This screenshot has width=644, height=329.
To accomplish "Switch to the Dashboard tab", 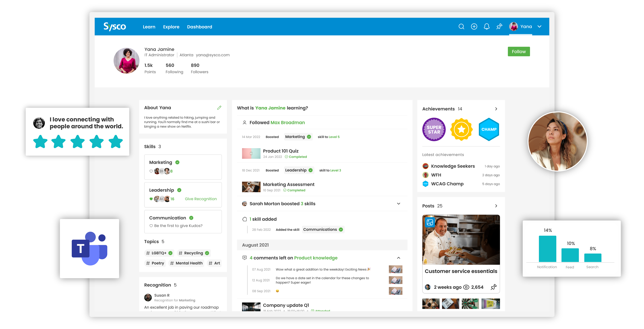I will [x=200, y=27].
